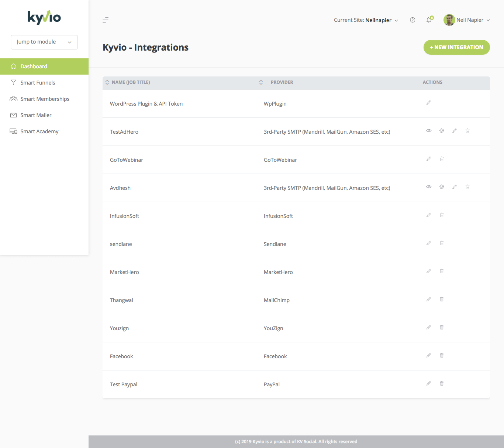The width and height of the screenshot is (504, 448).
Task: Open settings gear for Avdhesh
Action: coord(442,187)
